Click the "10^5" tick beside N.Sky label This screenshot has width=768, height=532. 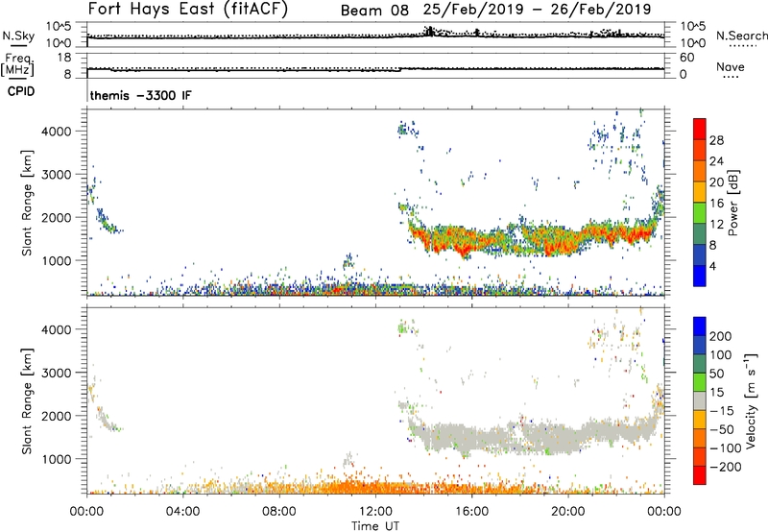click(59, 27)
